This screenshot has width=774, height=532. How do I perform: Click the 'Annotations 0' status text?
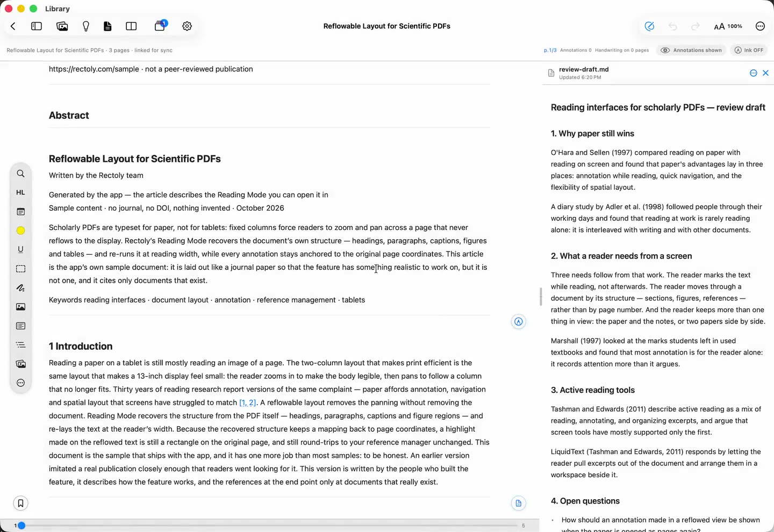tap(576, 50)
